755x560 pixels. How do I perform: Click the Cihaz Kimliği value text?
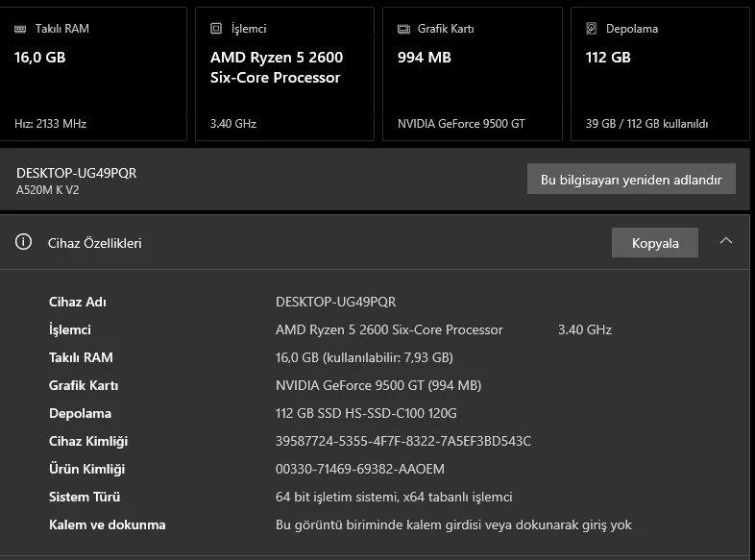[403, 441]
